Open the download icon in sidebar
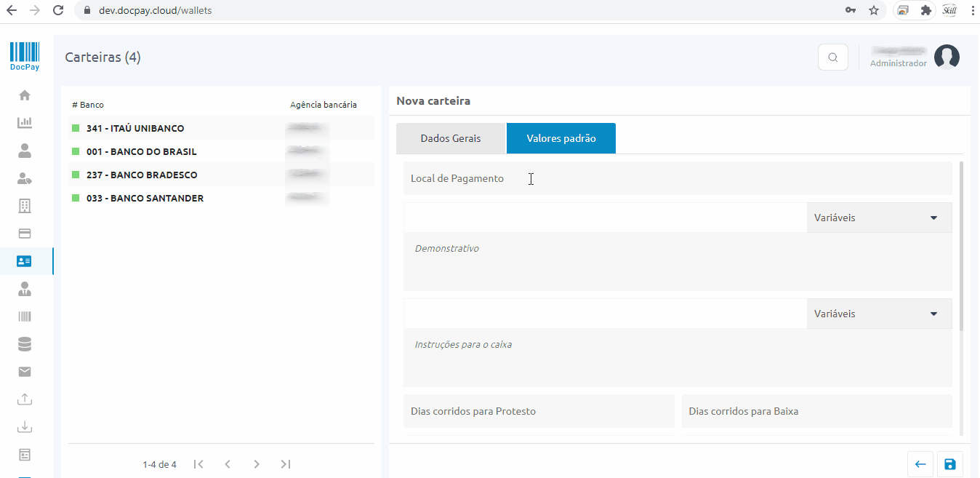The width and height of the screenshot is (980, 478). pos(25,427)
